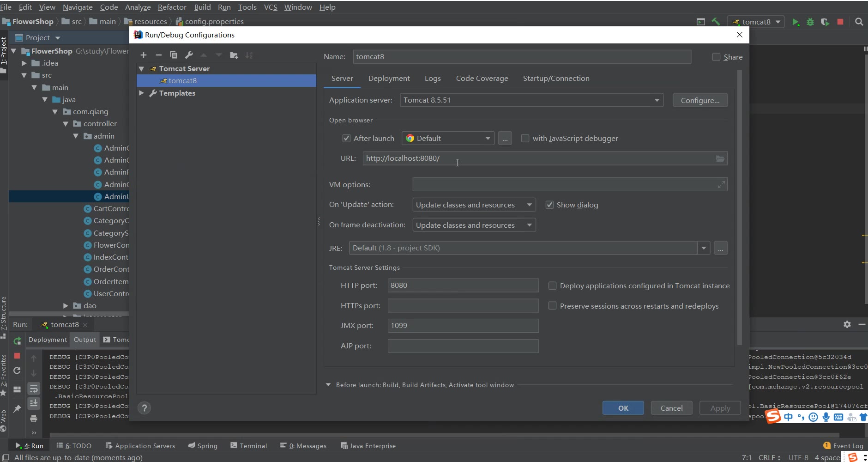This screenshot has height=462, width=868.
Task: Click the Sogou input method S icon
Action: [x=773, y=416]
